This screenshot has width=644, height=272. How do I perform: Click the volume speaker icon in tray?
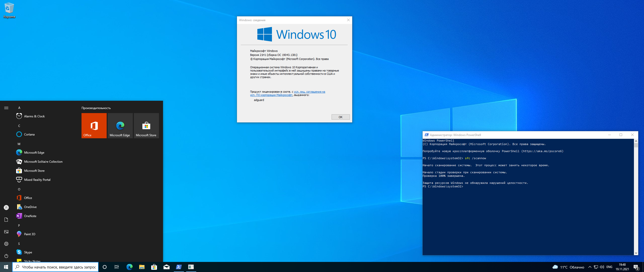pyautogui.click(x=602, y=267)
